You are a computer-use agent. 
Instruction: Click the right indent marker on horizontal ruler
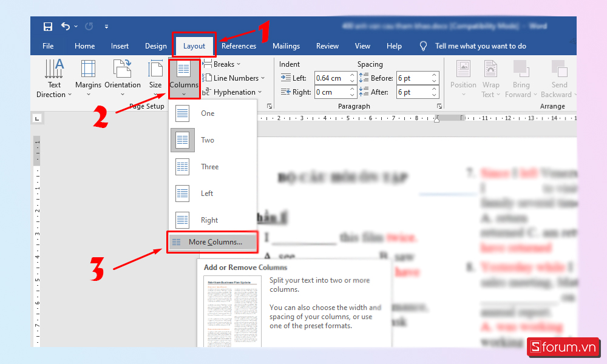pyautogui.click(x=436, y=120)
